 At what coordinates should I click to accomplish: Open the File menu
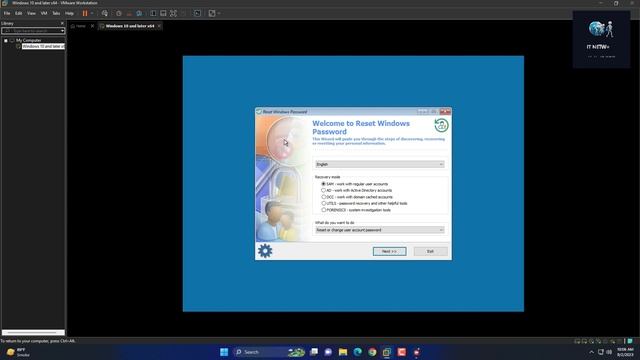pos(7,13)
